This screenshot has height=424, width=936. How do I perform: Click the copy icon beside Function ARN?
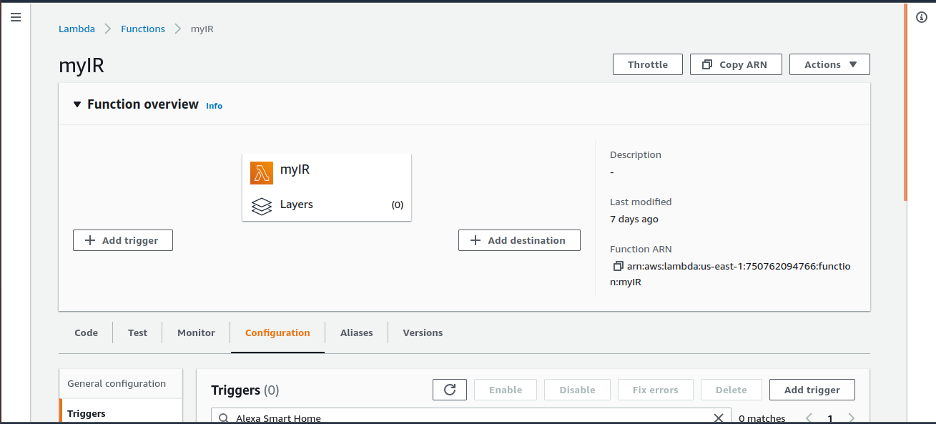coord(618,266)
